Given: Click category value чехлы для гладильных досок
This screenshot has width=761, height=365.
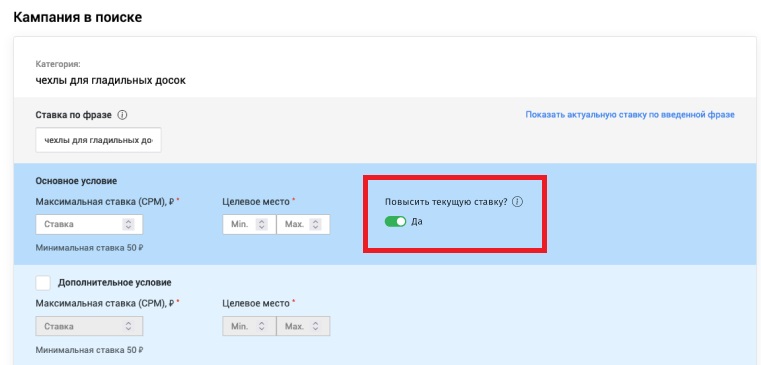Looking at the screenshot, I should click(x=111, y=80).
